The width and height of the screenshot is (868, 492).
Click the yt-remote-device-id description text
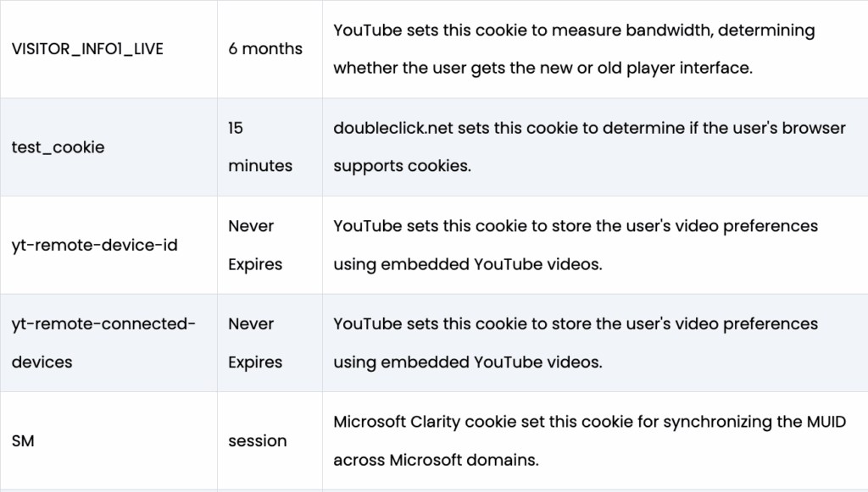tap(575, 245)
